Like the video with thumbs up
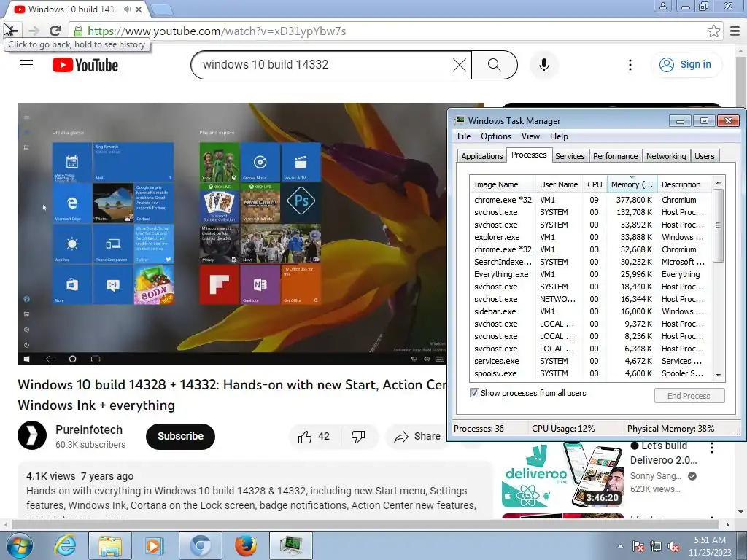 pyautogui.click(x=314, y=437)
